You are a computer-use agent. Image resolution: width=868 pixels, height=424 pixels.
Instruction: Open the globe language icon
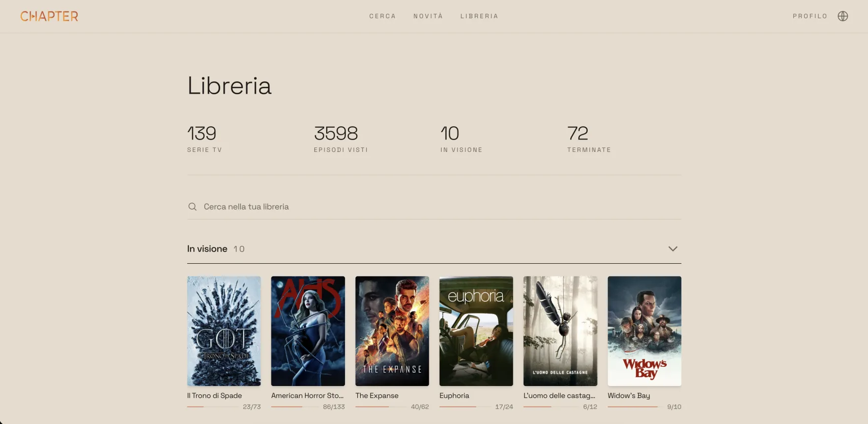(843, 16)
